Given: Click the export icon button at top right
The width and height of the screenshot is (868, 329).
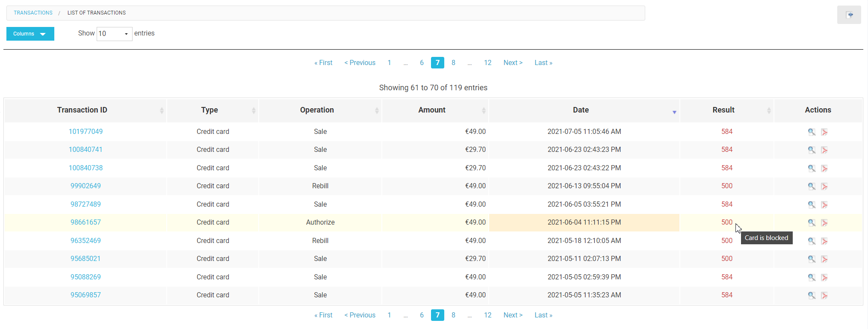Looking at the screenshot, I should (x=849, y=15).
